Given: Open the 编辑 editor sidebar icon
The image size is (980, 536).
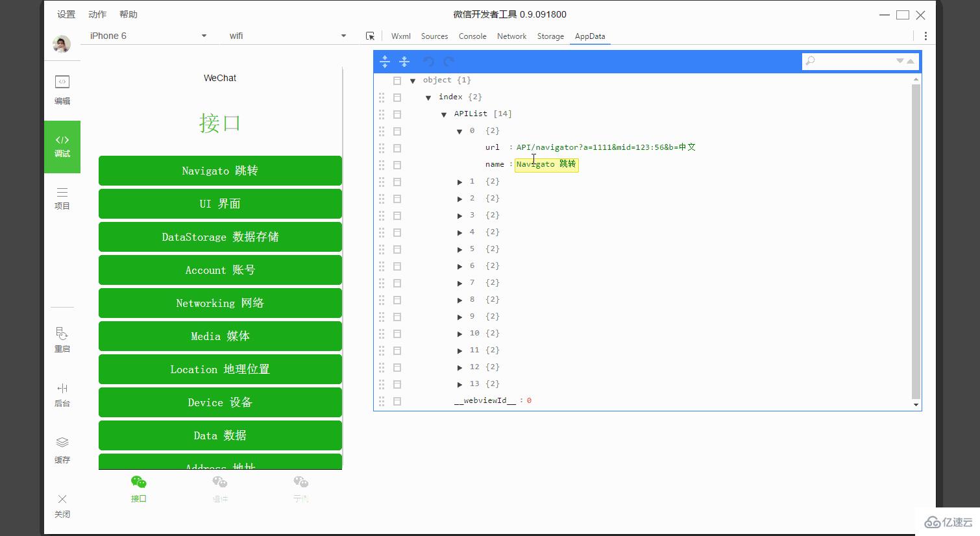Looking at the screenshot, I should (62, 90).
